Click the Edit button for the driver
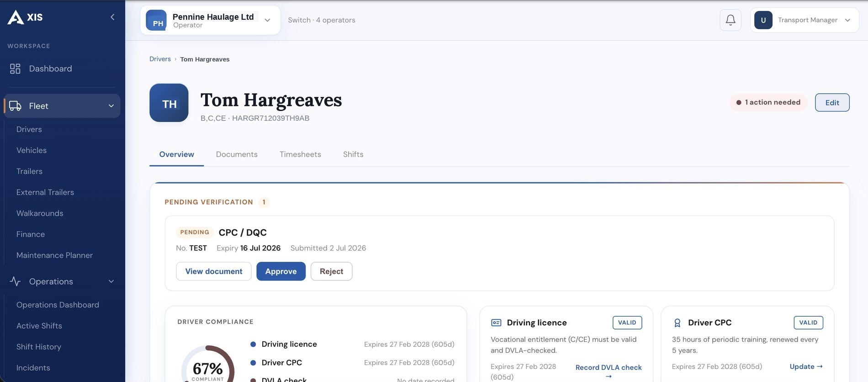The width and height of the screenshot is (868, 382). click(832, 102)
